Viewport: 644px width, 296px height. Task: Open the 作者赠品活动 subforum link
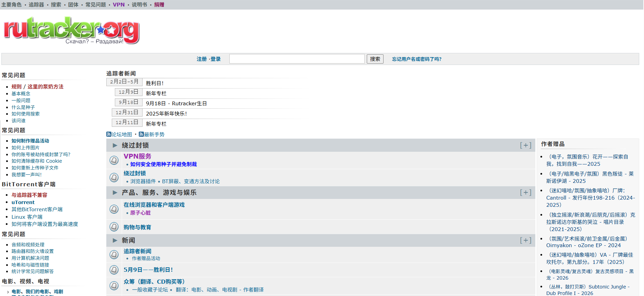pyautogui.click(x=146, y=258)
